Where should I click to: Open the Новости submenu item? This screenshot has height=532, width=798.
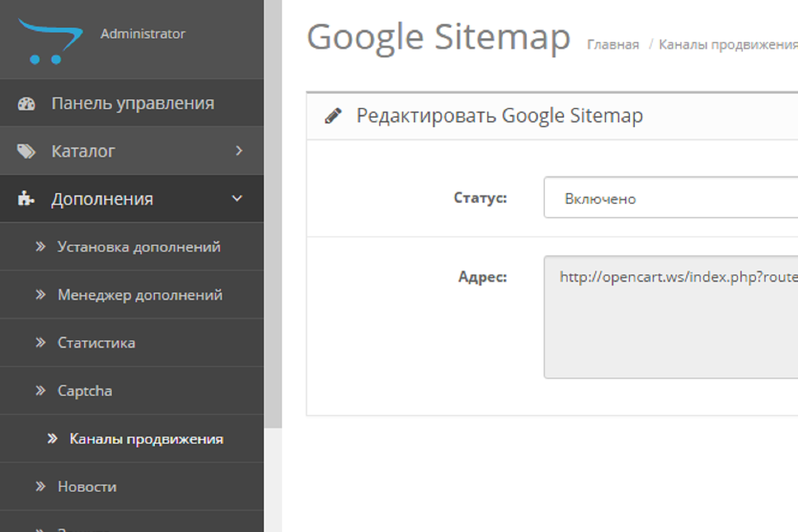click(132, 486)
